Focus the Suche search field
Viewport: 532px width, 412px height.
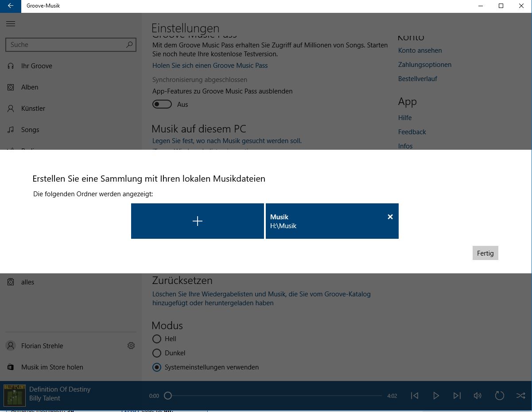[x=70, y=45]
